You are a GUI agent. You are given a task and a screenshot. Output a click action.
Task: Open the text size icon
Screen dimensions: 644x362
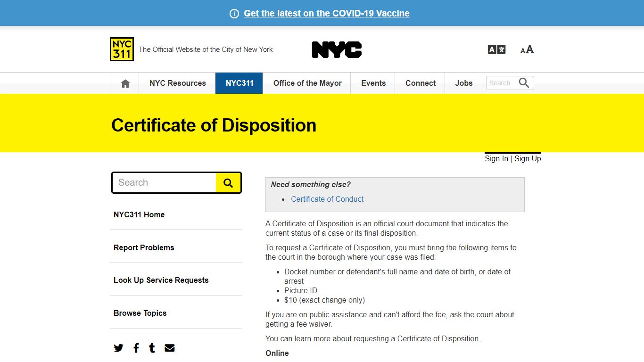527,49
